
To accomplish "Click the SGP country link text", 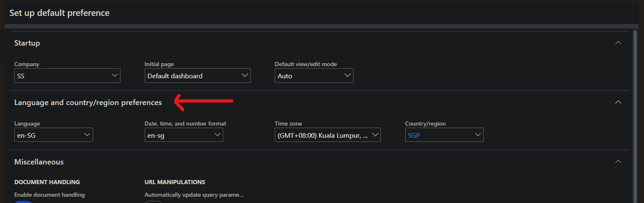I will (414, 135).
